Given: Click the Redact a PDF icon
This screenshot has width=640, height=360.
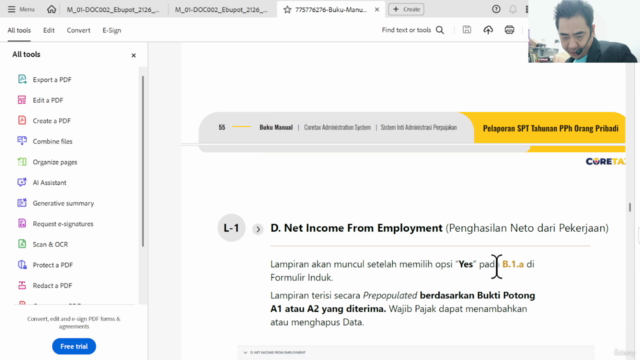Looking at the screenshot, I should [22, 285].
